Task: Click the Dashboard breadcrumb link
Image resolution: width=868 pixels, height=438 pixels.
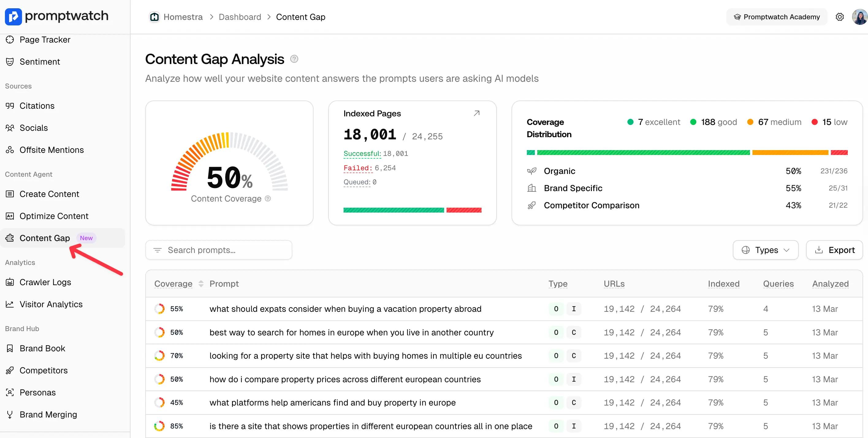Action: [240, 17]
